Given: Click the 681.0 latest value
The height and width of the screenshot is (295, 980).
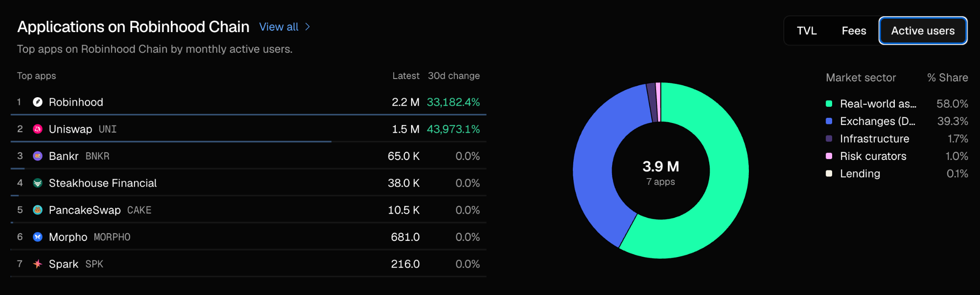Looking at the screenshot, I should click(405, 237).
